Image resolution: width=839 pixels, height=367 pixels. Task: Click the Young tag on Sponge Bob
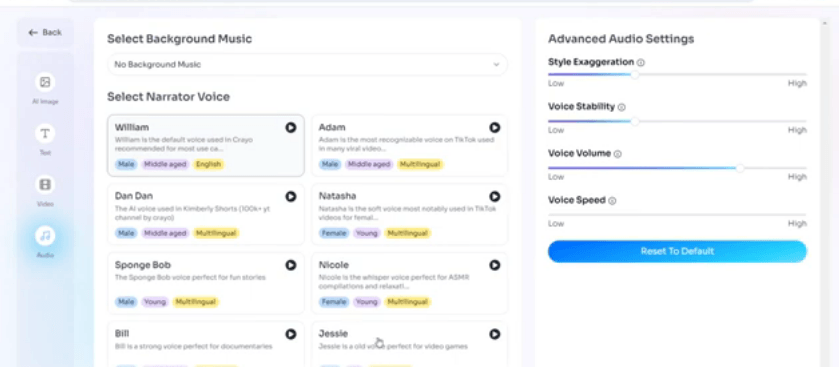(x=155, y=302)
